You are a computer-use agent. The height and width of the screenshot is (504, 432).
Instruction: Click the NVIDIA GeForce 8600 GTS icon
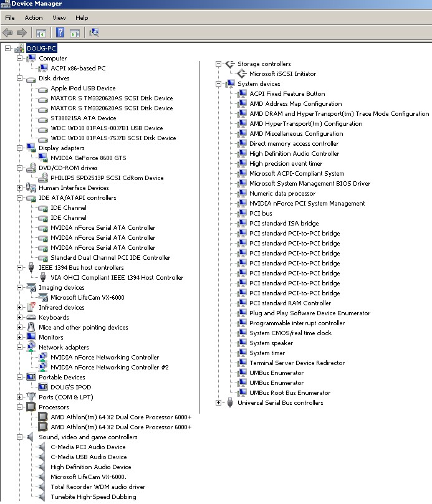[43, 158]
